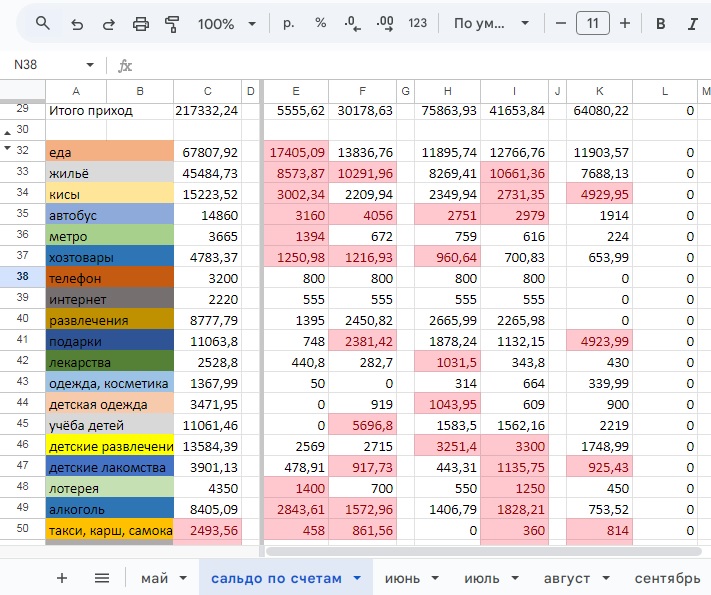This screenshot has width=711, height=595.
Task: Toggle italic formatting
Action: pos(692,24)
